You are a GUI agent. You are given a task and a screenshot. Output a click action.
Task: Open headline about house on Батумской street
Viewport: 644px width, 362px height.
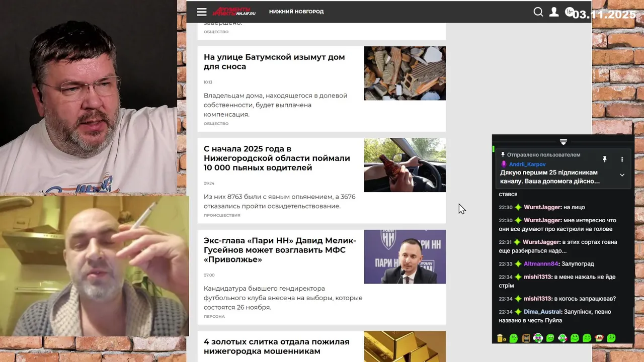click(x=274, y=62)
